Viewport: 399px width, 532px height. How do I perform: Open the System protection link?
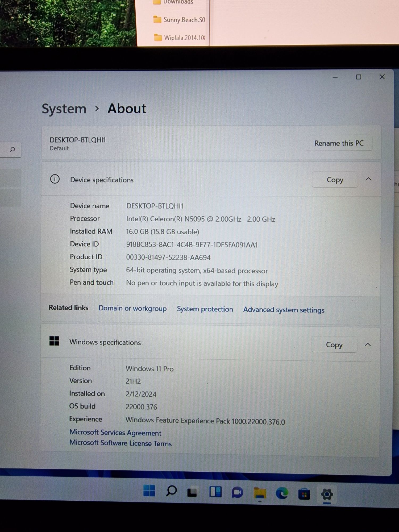coord(205,309)
